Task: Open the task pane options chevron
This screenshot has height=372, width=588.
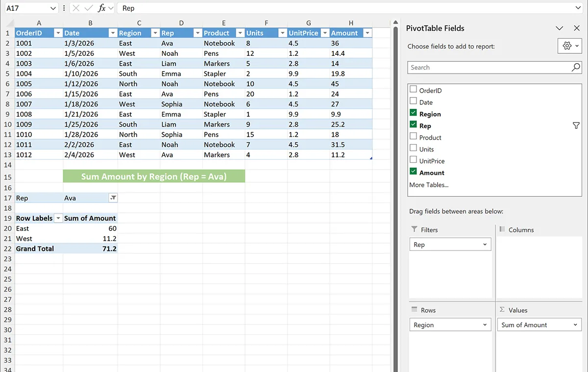Action: click(560, 28)
